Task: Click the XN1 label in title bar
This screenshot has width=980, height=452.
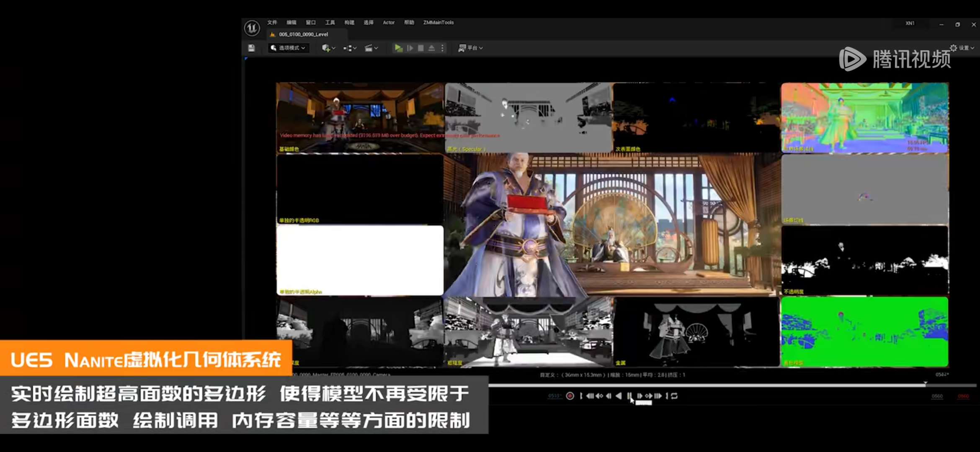Action: coord(910,23)
